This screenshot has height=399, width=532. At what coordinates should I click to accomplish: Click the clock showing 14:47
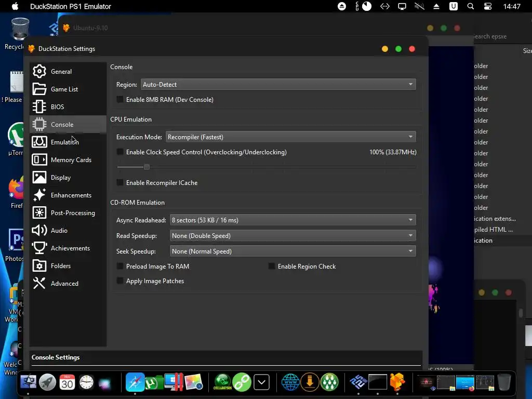[x=512, y=6]
